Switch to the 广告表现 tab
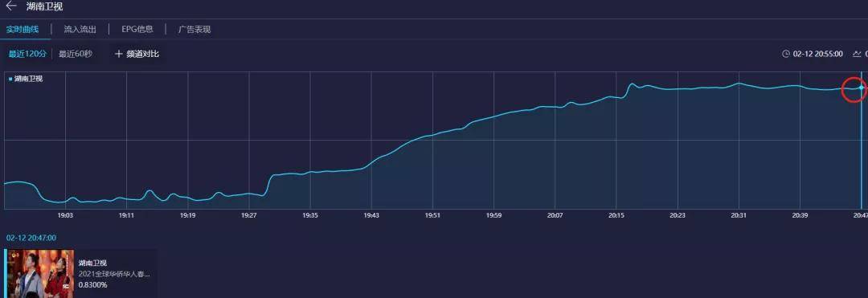Image resolution: width=868 pixels, height=298 pixels. point(194,29)
